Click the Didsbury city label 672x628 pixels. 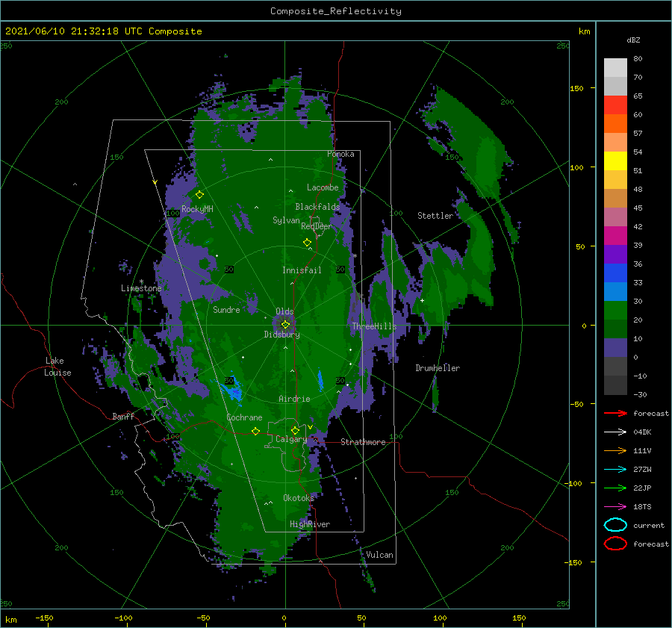click(x=281, y=335)
